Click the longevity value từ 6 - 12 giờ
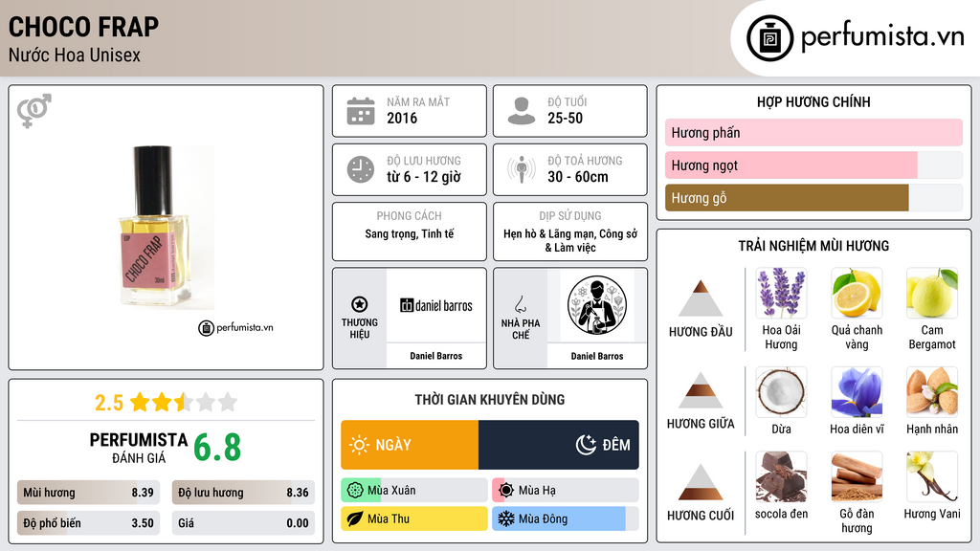This screenshot has width=980, height=551. pyautogui.click(x=424, y=177)
